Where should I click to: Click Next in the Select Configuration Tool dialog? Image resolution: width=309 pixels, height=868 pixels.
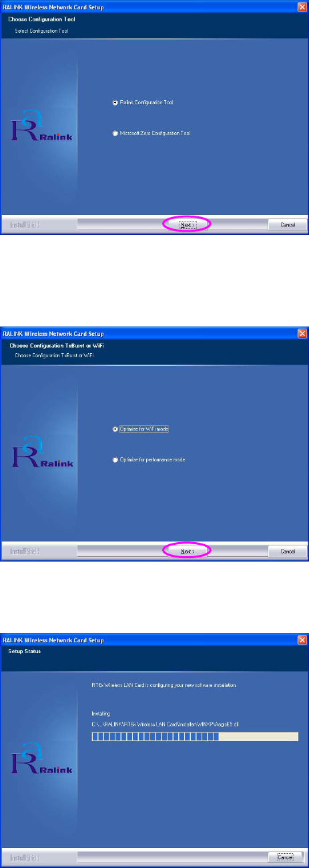coord(188,225)
